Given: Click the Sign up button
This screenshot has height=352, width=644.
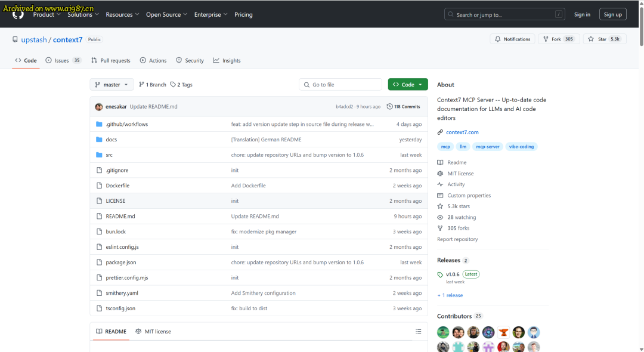Looking at the screenshot, I should [613, 14].
